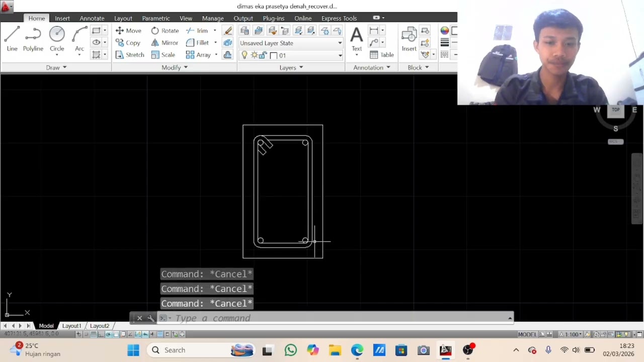Toggle MODEL space button in status bar
Viewport: 644px width, 362px height.
527,334
